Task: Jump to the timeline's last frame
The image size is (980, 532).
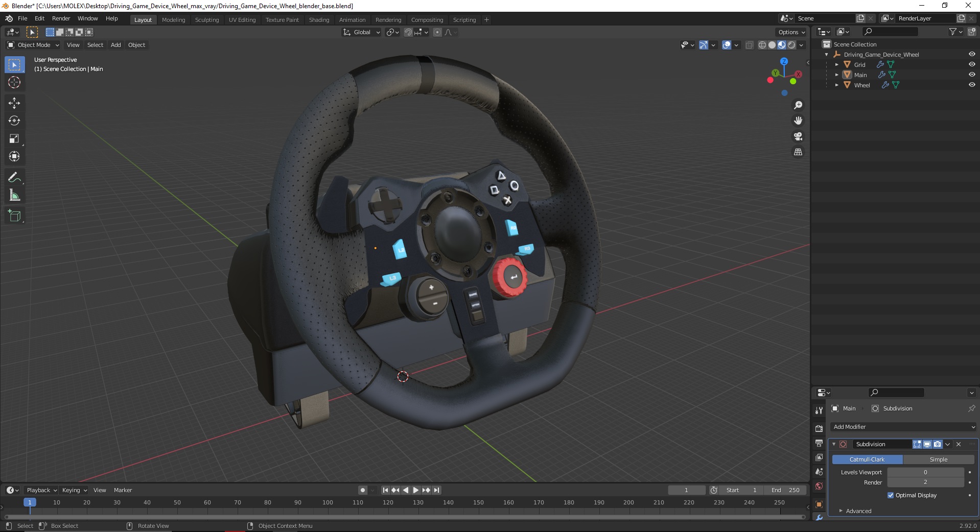Action: 436,490
